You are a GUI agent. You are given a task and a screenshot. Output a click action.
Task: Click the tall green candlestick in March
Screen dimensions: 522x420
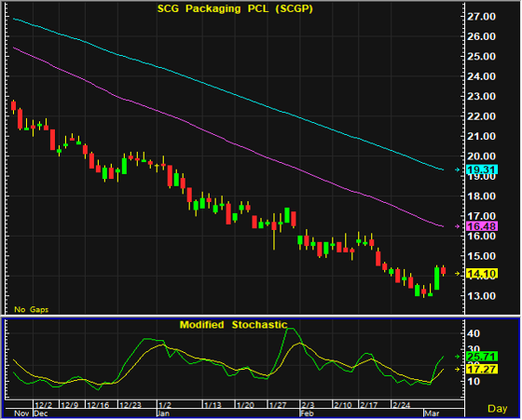point(437,278)
